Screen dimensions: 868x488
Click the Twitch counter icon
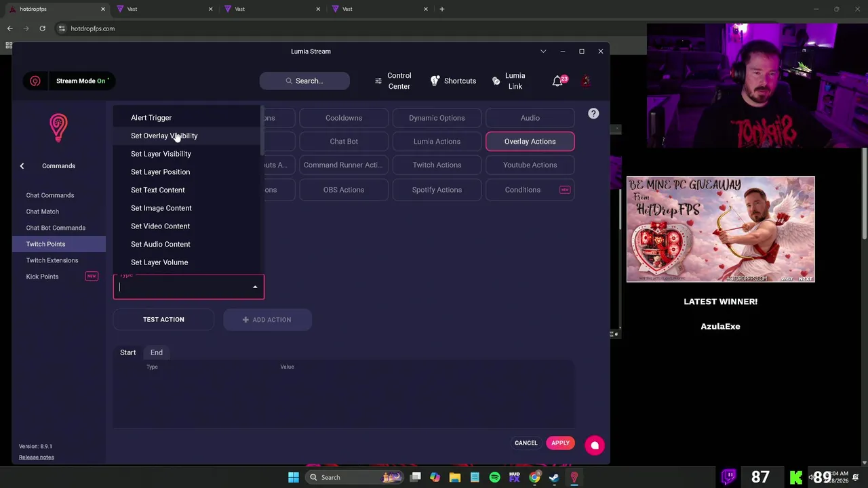point(729,476)
